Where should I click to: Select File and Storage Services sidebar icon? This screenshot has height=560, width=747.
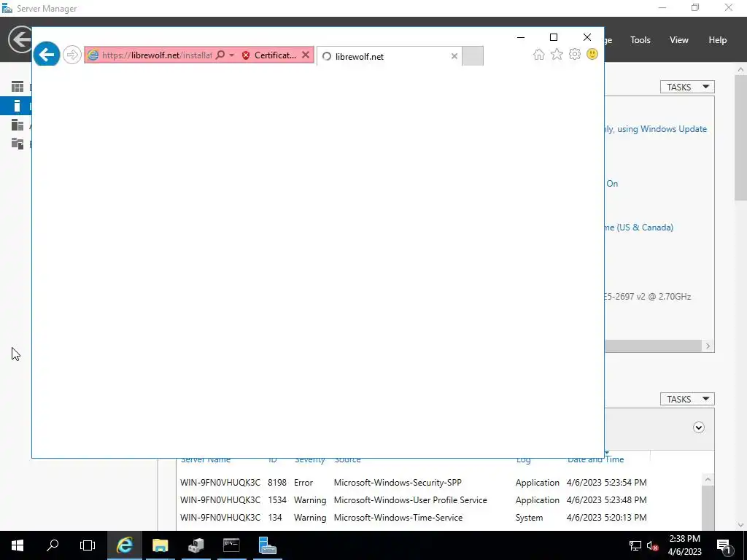pyautogui.click(x=18, y=144)
